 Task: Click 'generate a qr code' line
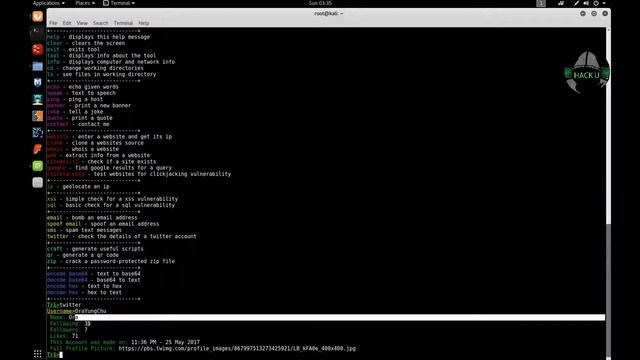tap(91, 255)
